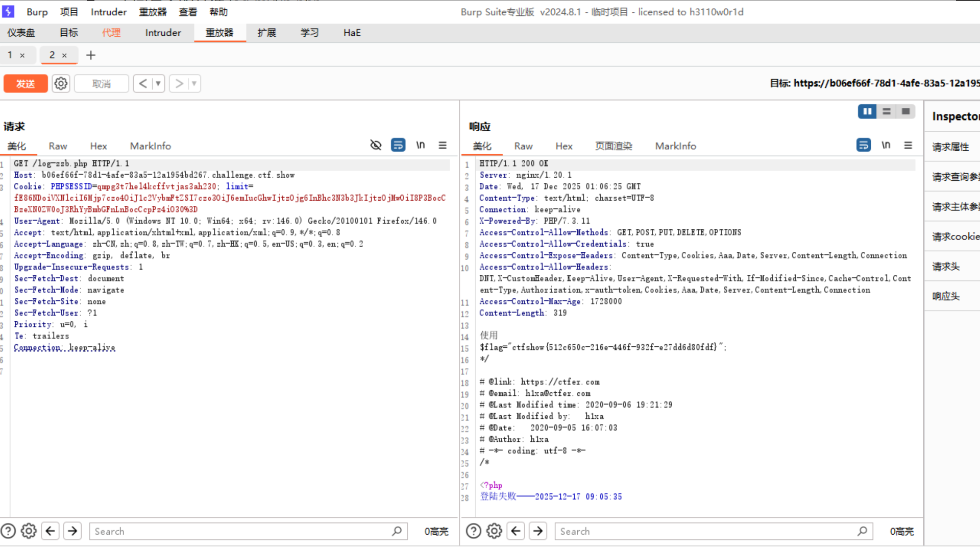Expand Inspector 请求cookie section
The width and height of the screenshot is (980, 547).
pyautogui.click(x=952, y=236)
